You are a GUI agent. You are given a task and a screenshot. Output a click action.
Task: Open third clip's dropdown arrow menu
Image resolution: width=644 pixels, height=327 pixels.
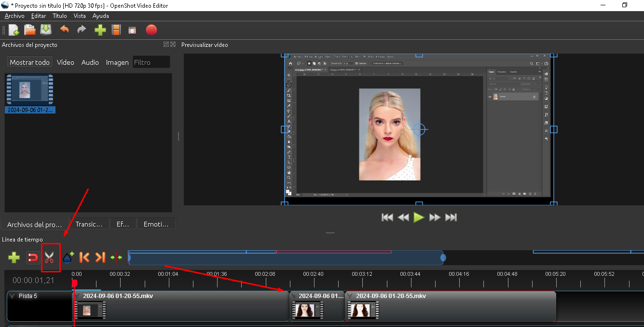click(x=351, y=296)
